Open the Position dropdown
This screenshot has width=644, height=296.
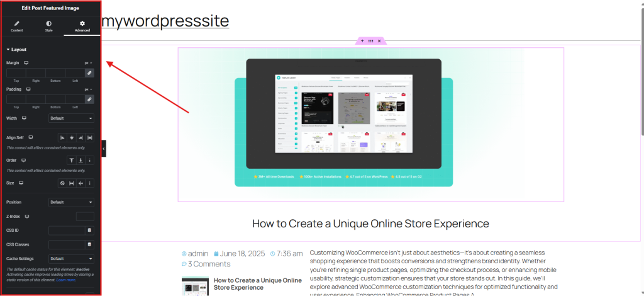tap(71, 202)
